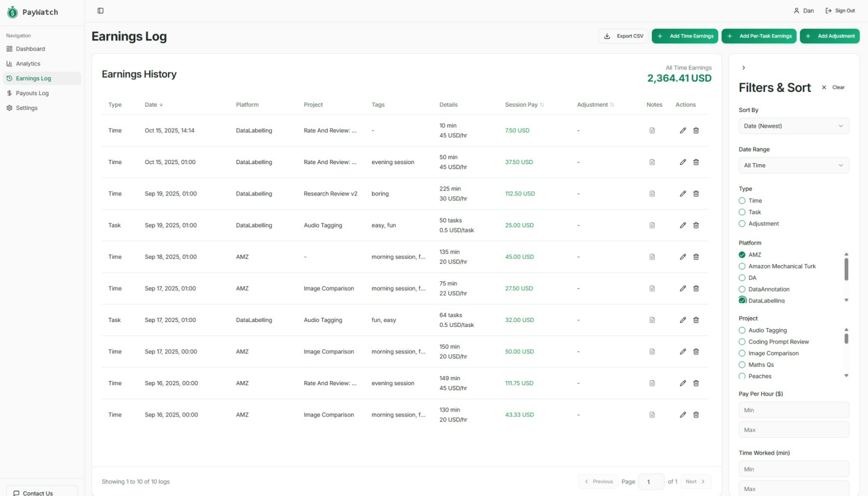Check the Image Comparison project filter
This screenshot has width=868, height=496.
[742, 354]
